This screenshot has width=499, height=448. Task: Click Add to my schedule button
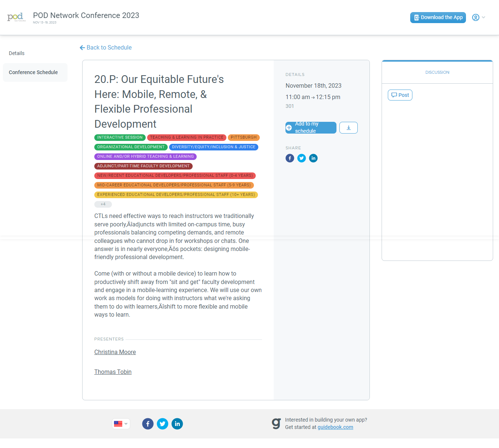(x=311, y=128)
